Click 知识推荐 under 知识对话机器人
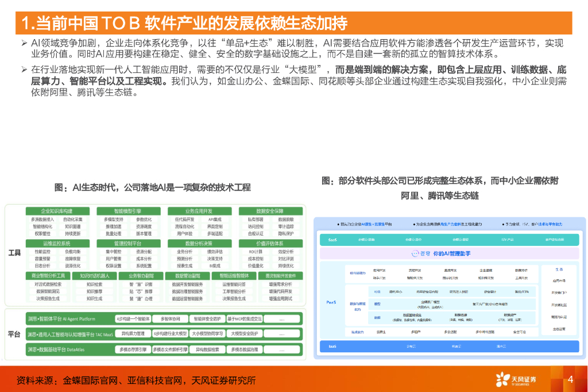 (x=95, y=291)
